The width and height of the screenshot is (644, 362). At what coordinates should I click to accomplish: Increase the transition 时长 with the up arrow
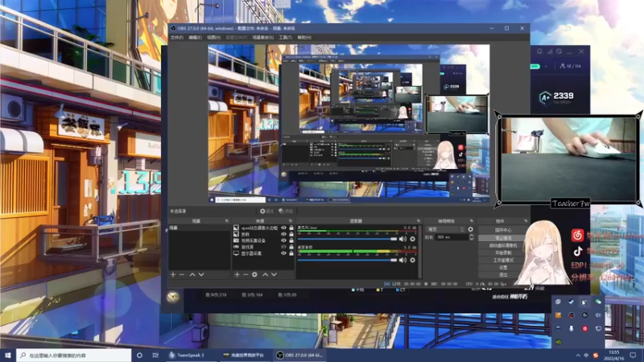(472, 236)
